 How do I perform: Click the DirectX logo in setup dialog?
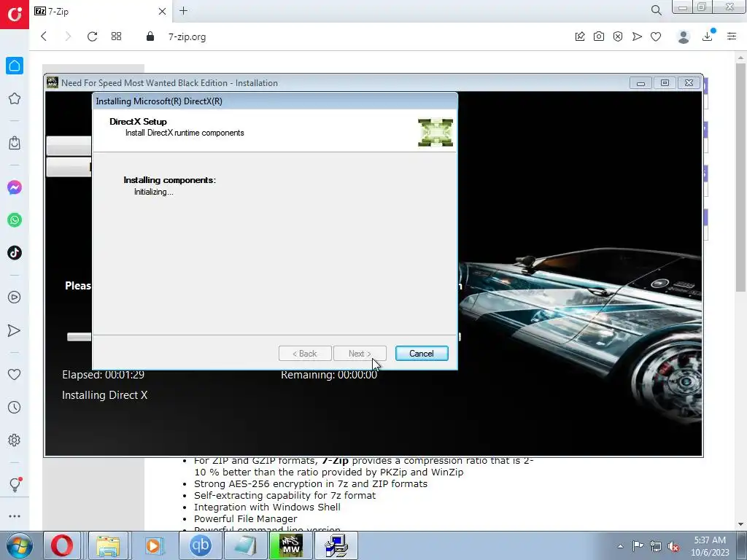[x=436, y=133]
